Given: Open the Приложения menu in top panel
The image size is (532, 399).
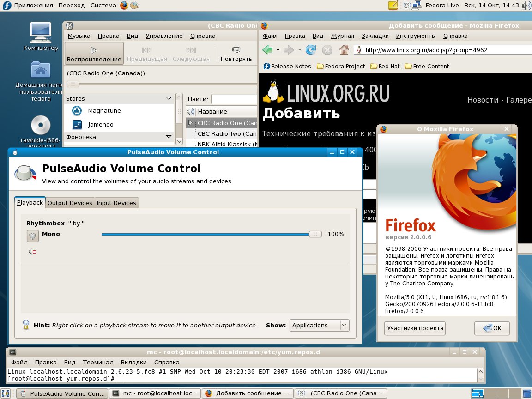Looking at the screenshot, I should point(33,6).
